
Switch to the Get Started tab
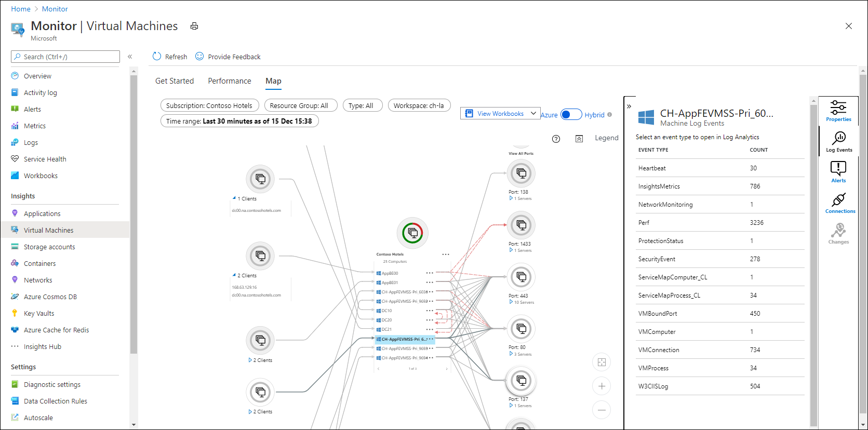pos(175,81)
